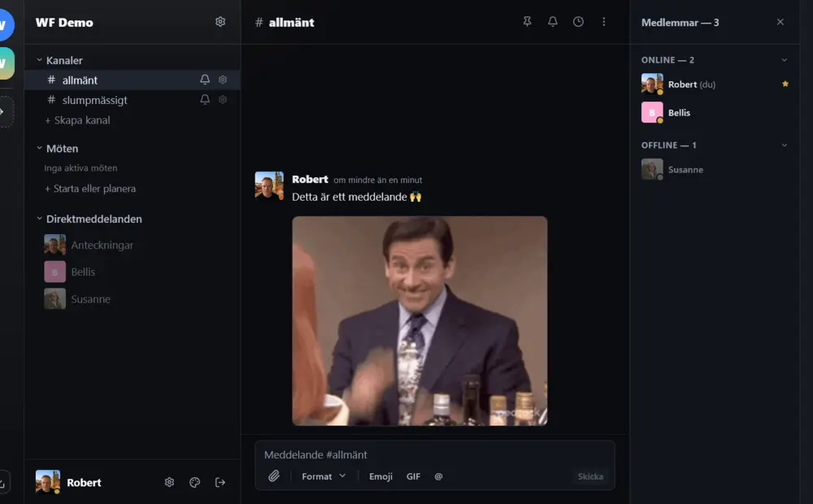Open theme palette icon in bottom bar

195,482
